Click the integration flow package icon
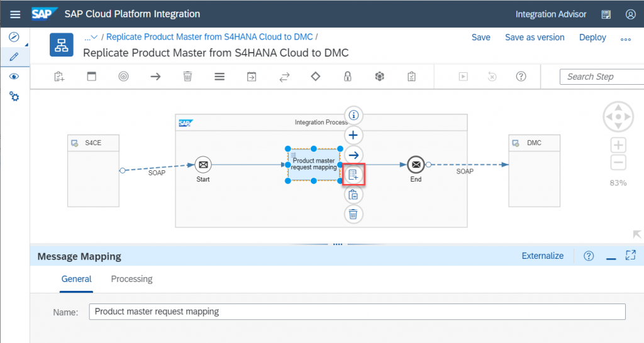 tap(62, 45)
